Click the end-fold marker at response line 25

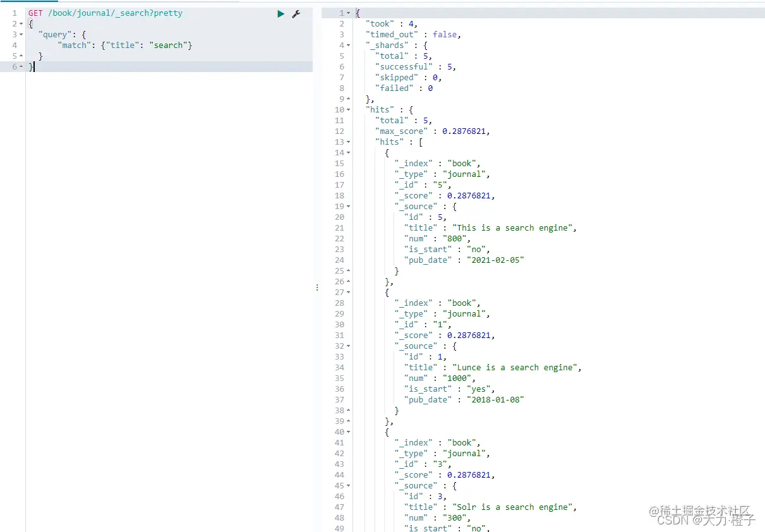coord(348,271)
